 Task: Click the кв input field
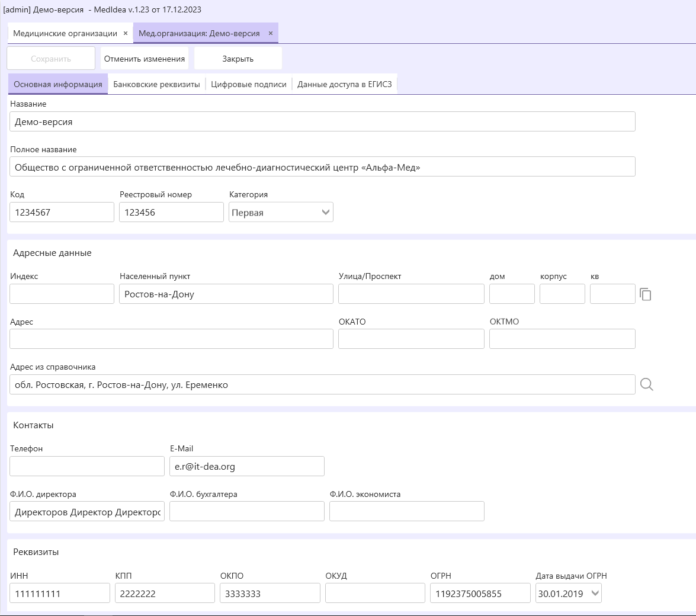(x=612, y=294)
